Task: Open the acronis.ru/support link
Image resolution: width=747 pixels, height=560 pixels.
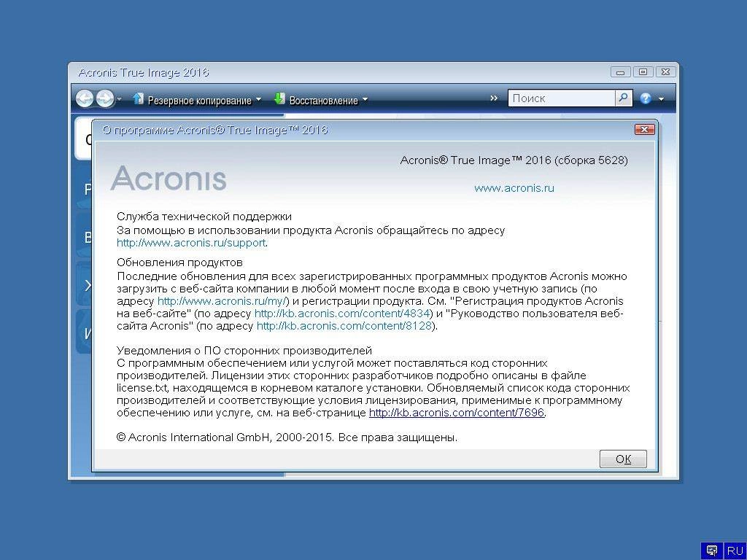Action: click(x=191, y=243)
